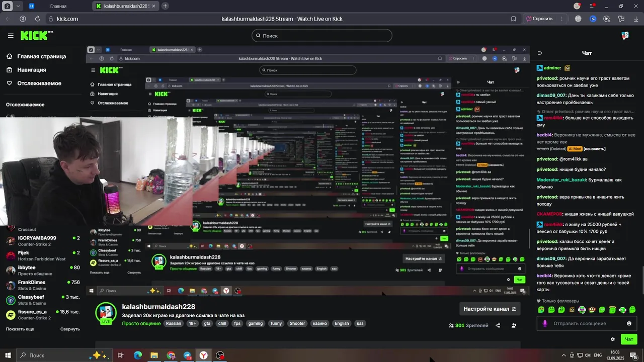Click the Russian tag
Image resolution: width=644 pixels, height=362 pixels.
coord(173,323)
